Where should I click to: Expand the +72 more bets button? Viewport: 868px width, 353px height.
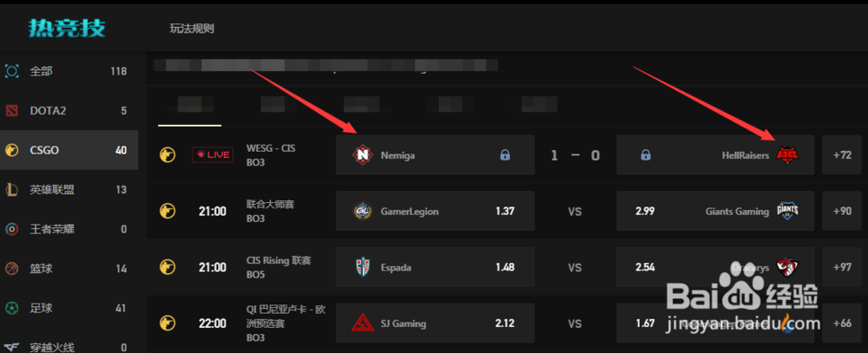pos(842,155)
